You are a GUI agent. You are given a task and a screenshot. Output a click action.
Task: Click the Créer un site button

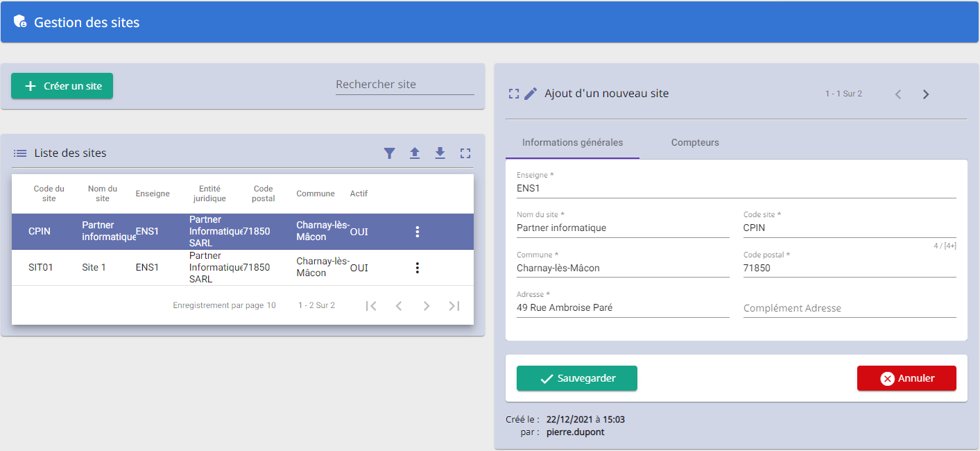tap(62, 86)
